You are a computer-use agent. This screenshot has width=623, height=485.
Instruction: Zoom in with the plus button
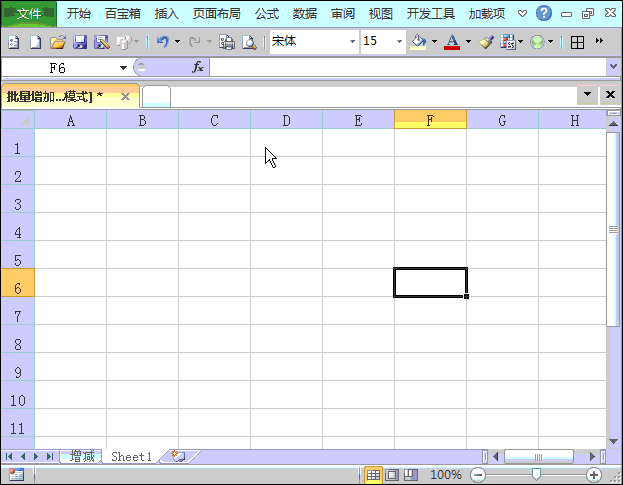click(594, 475)
